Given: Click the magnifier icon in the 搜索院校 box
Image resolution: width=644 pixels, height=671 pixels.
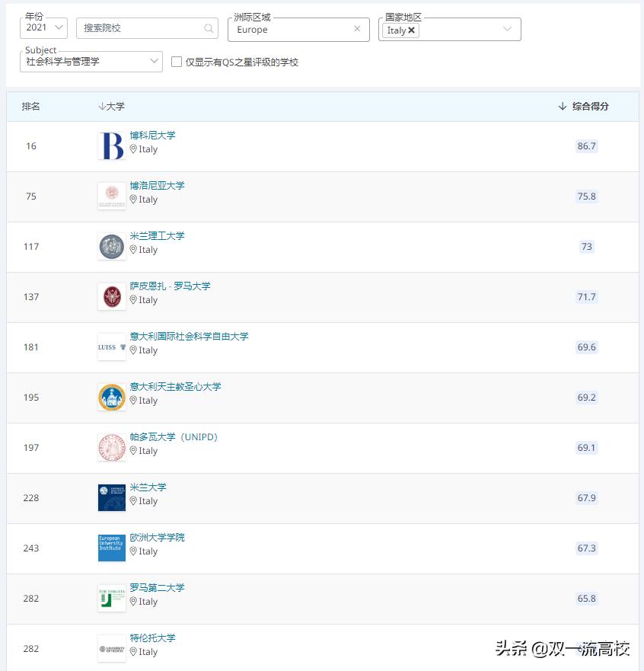Looking at the screenshot, I should [207, 27].
